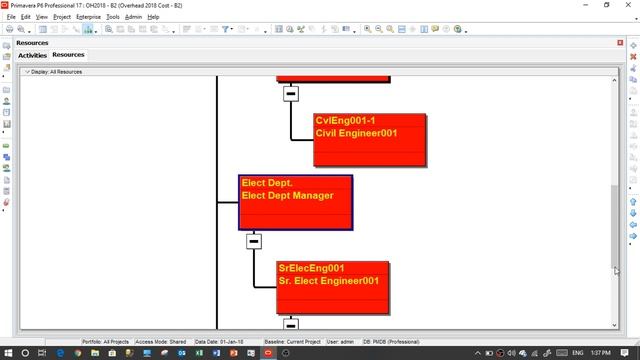Click the green globe toolbar icon

[x=458, y=29]
